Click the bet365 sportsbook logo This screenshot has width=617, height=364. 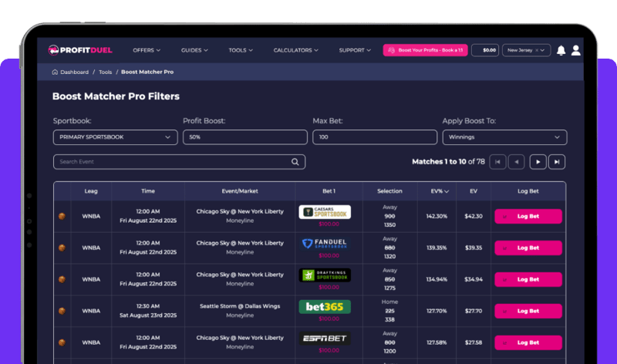[x=325, y=307]
